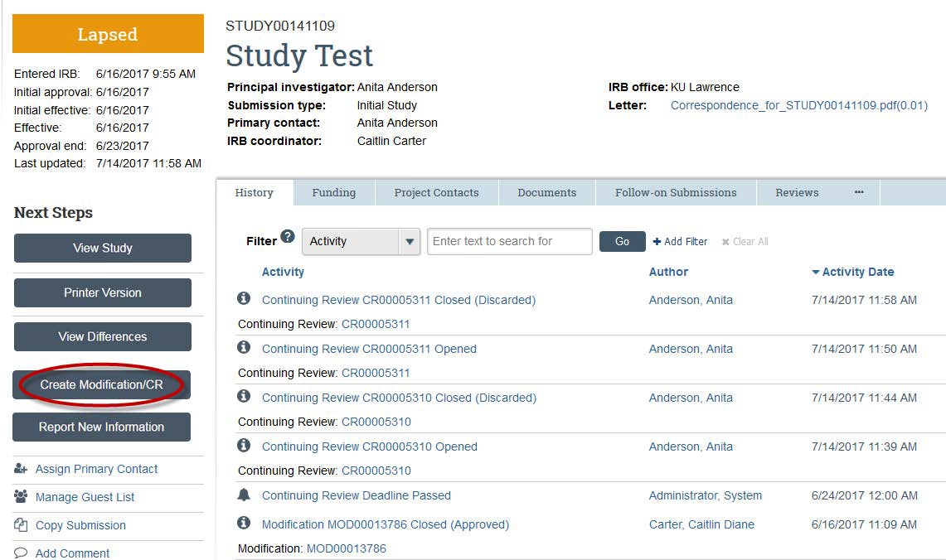Click the Printer Version button
946x560 pixels.
click(103, 292)
